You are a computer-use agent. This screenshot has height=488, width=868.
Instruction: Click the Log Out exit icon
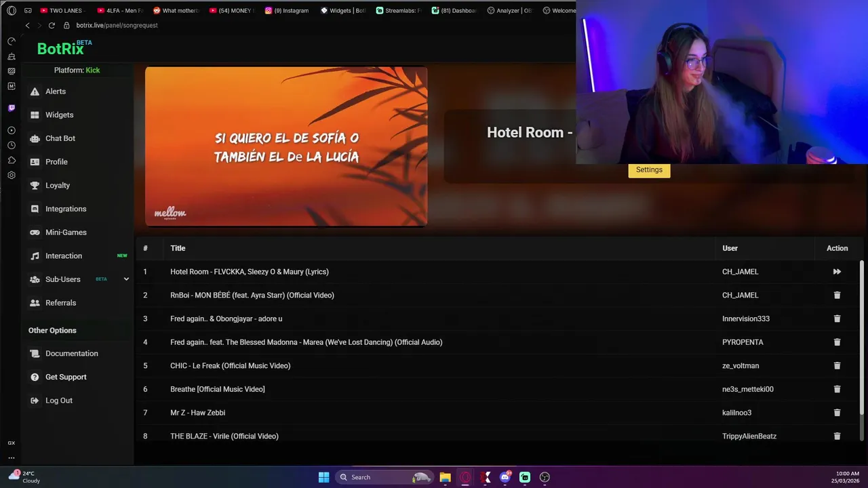click(x=35, y=401)
